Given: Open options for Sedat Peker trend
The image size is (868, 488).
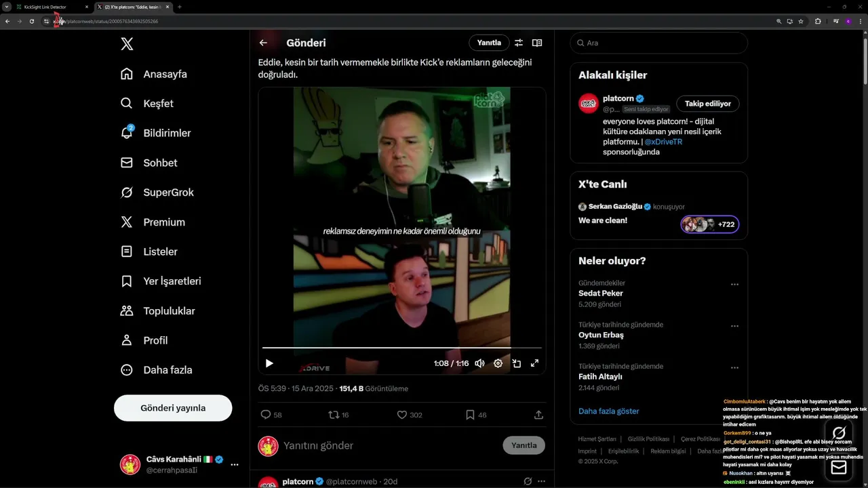Looking at the screenshot, I should (x=734, y=285).
